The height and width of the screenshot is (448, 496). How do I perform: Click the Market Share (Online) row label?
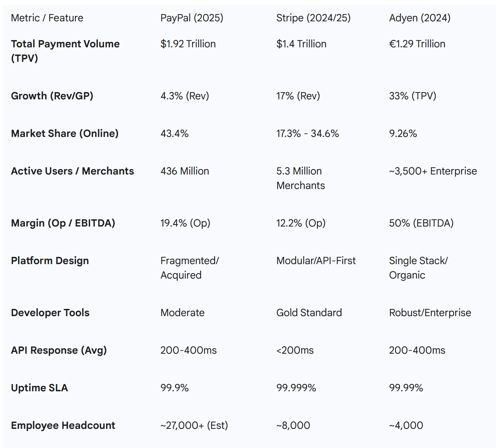click(65, 133)
